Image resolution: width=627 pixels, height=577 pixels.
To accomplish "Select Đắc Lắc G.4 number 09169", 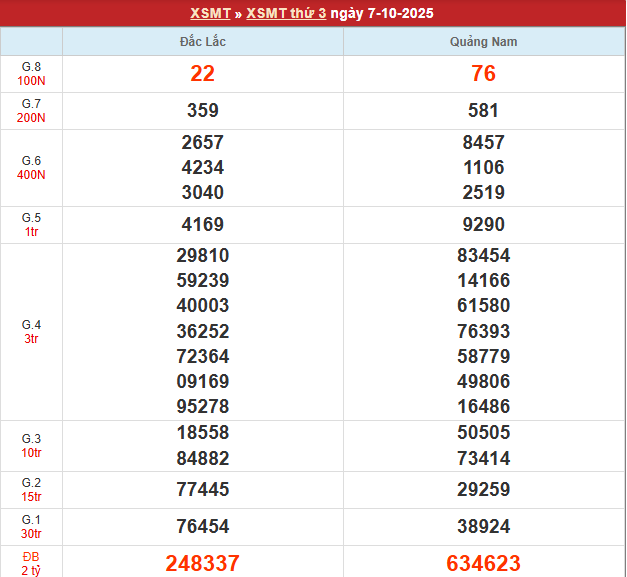I will (202, 381).
